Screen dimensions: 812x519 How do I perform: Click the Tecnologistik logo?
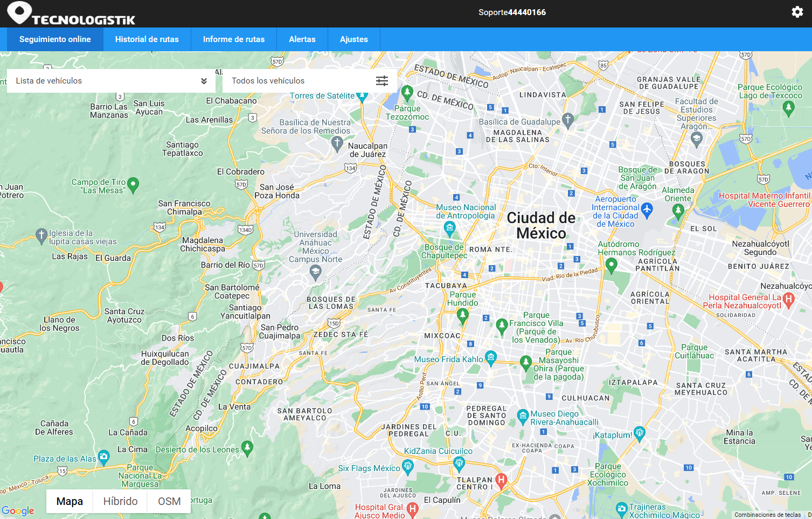[71, 13]
